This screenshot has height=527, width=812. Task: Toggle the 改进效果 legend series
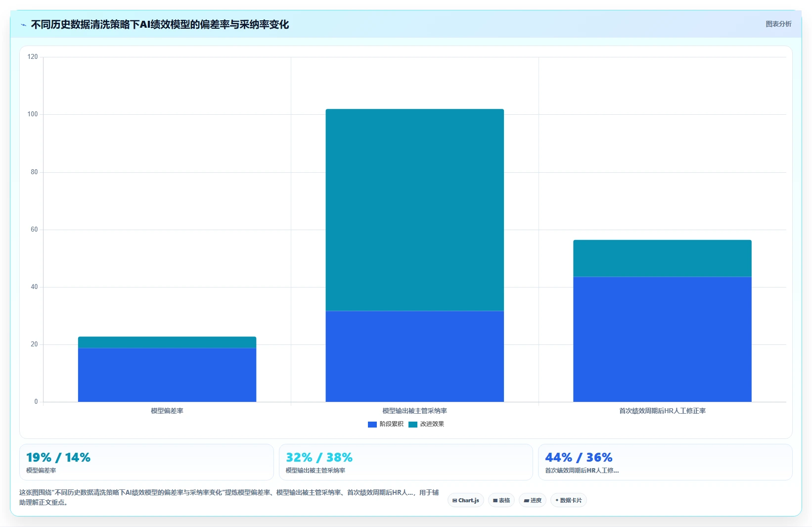click(426, 424)
